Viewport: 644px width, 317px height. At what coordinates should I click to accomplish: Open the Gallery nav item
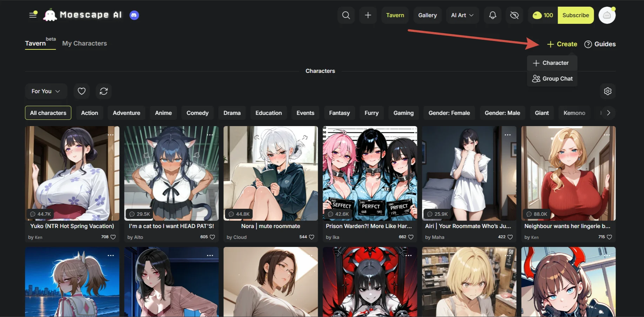[427, 15]
